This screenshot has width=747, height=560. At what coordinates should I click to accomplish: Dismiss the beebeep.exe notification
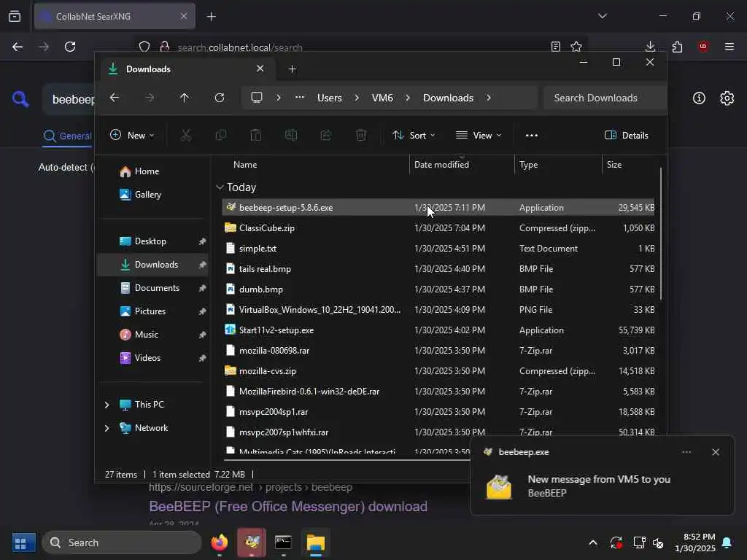pos(716,452)
